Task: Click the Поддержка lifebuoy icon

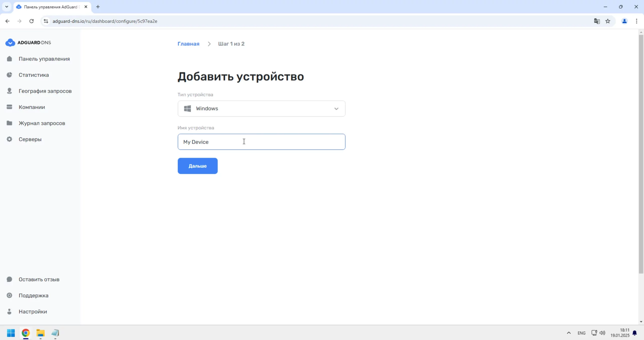Action: pos(9,295)
